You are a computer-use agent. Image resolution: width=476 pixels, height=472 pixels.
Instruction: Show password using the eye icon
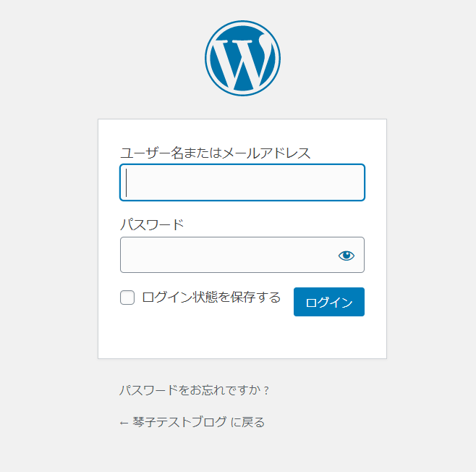pyautogui.click(x=346, y=256)
